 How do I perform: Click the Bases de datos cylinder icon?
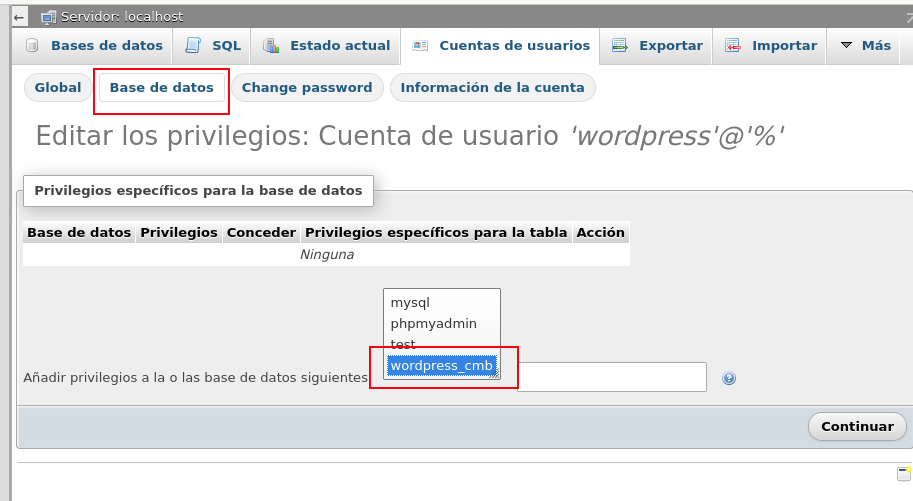[32, 46]
